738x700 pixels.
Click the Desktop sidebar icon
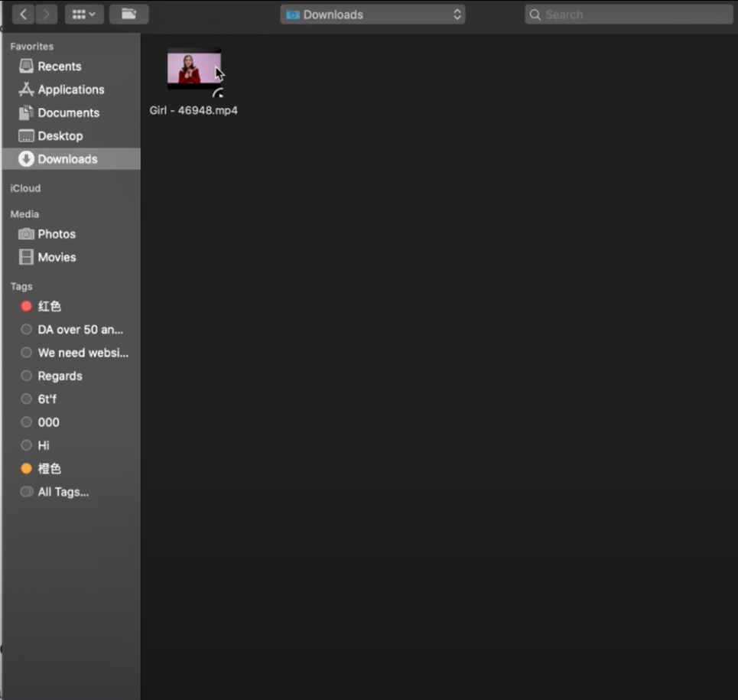click(26, 136)
